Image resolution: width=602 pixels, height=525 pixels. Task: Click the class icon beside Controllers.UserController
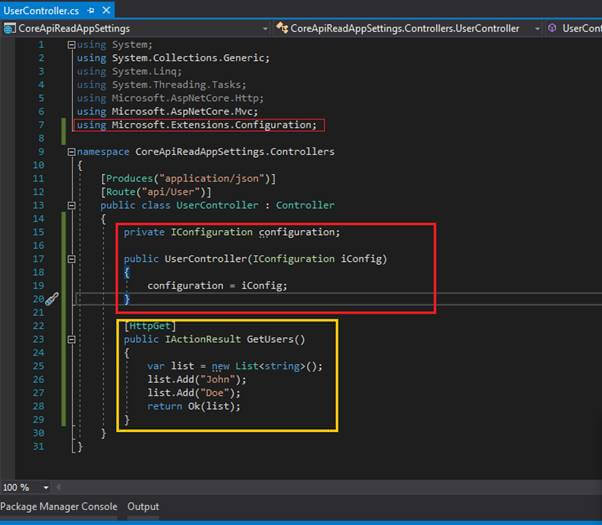coord(282,28)
